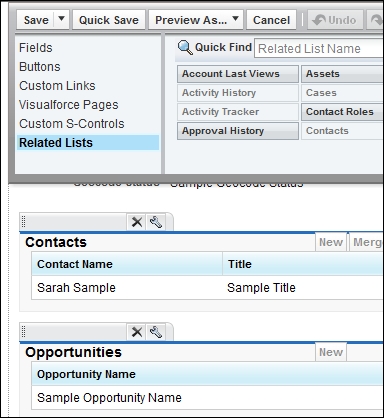384x418 pixels.
Task: Remove the Contacts related list
Action: click(137, 222)
